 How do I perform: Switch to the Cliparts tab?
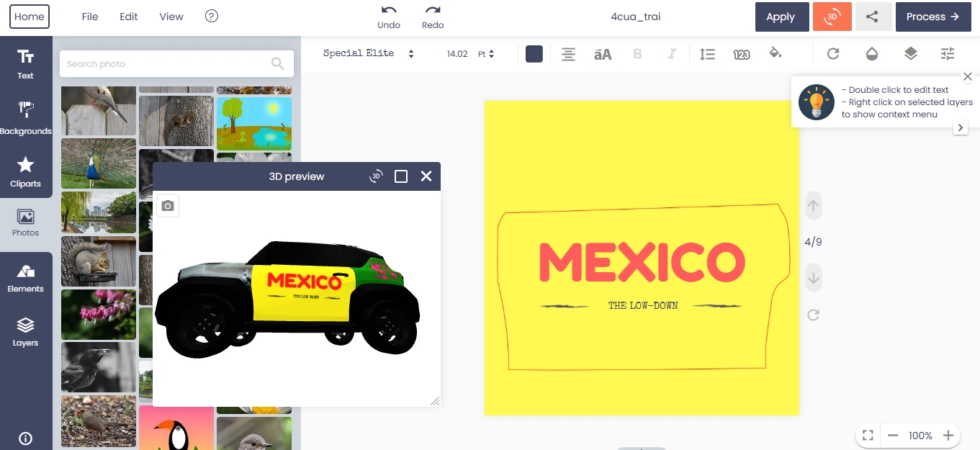pyautogui.click(x=25, y=171)
